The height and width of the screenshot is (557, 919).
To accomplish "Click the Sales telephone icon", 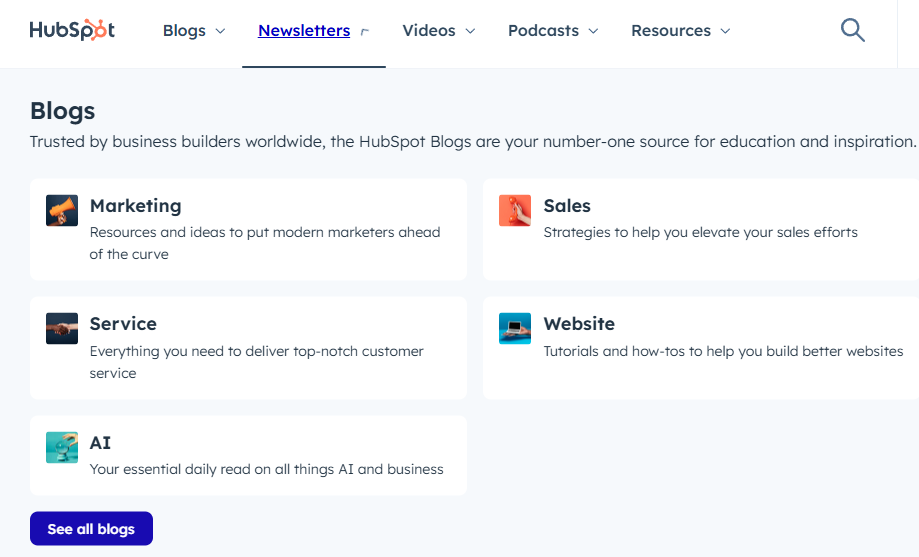I will 515,210.
